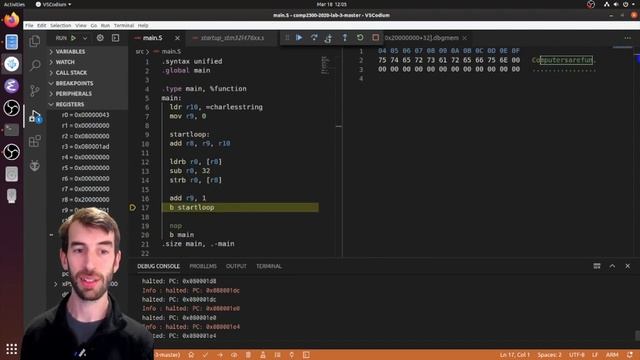Viewport: 640px width, 360px height.
Task: Click the src breadcrumb above the editor
Action: coord(140,51)
